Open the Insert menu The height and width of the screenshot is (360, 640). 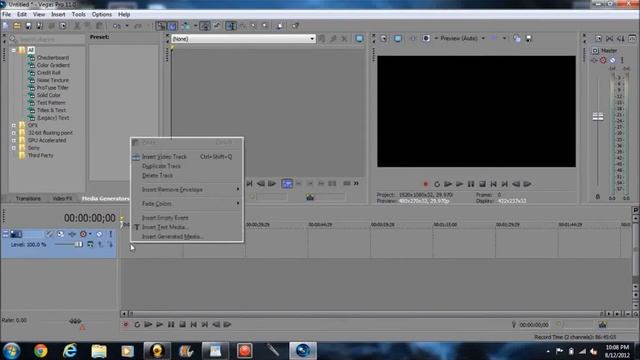click(58, 14)
